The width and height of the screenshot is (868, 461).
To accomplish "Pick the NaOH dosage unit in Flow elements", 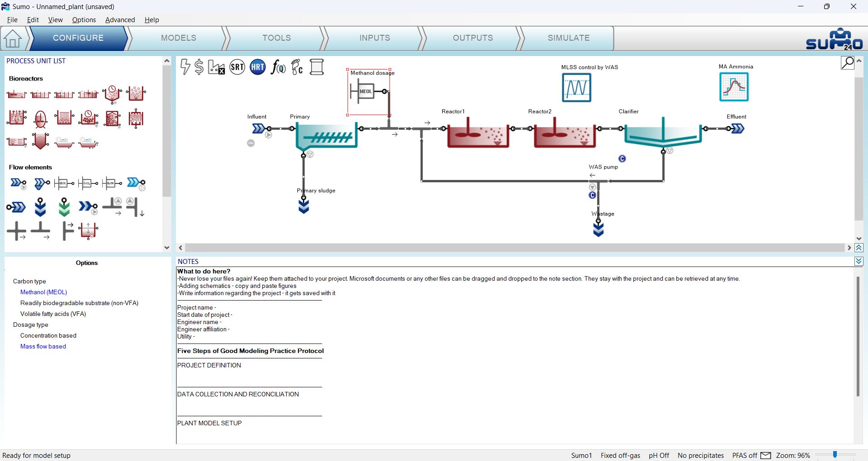I will 112,183.
